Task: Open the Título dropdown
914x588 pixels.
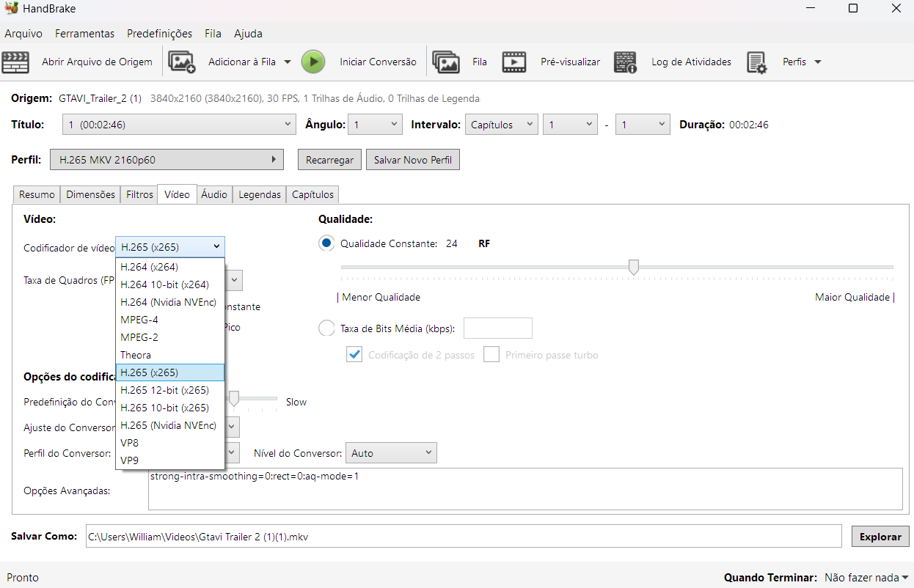Action: coord(179,125)
